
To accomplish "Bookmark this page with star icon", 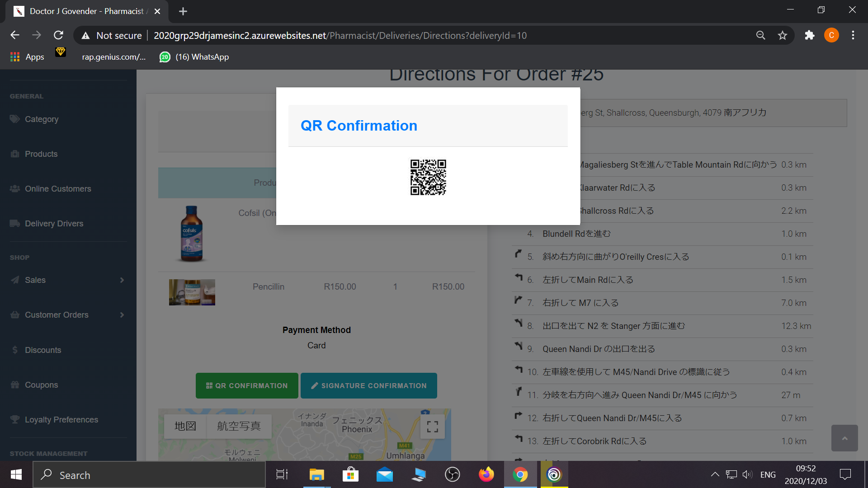I will coord(783,35).
